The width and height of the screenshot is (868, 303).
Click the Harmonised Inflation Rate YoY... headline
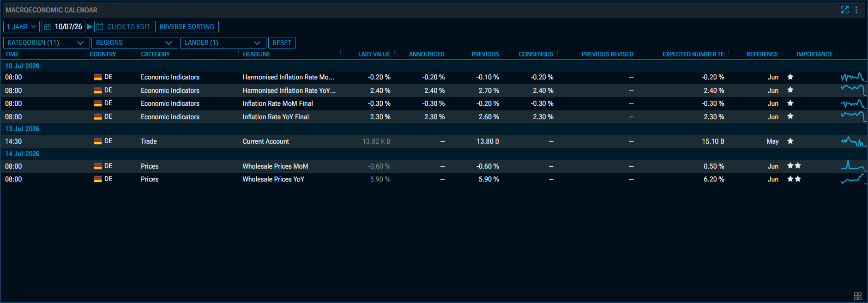[x=289, y=91]
